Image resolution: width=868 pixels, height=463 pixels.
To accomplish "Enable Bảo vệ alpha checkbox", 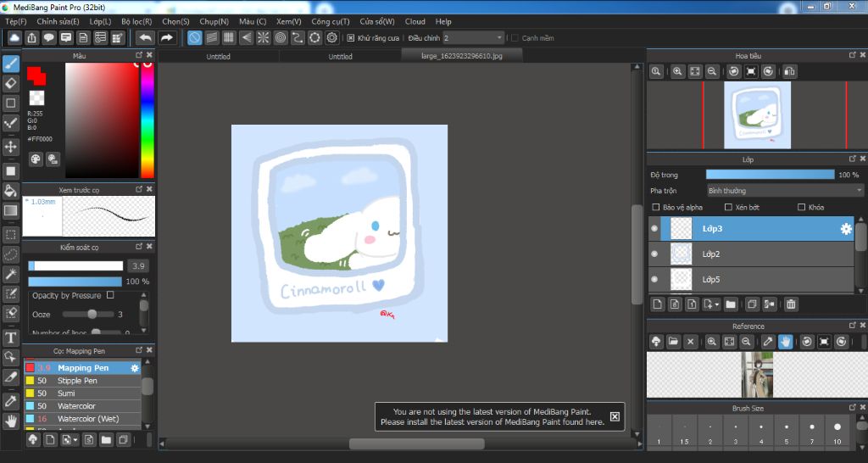I will point(656,207).
